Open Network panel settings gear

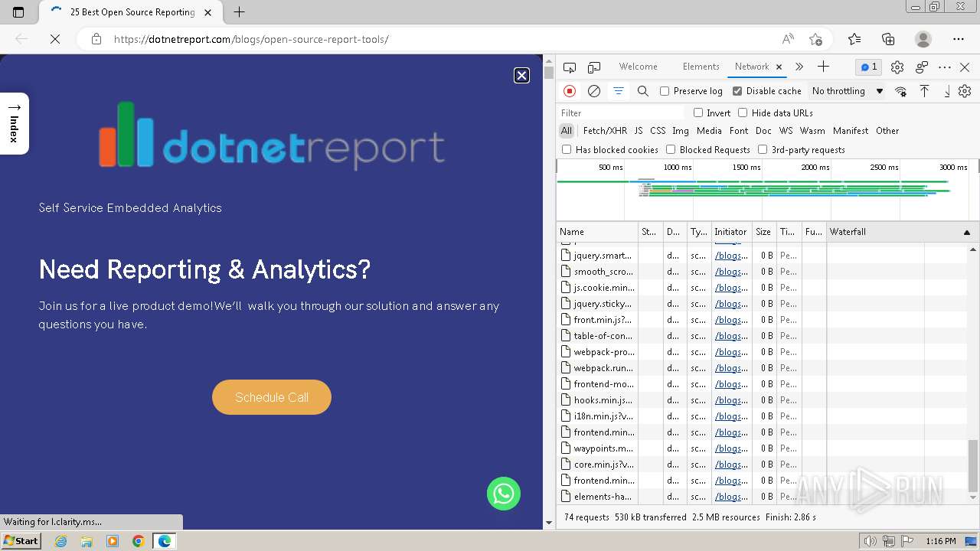click(x=965, y=91)
